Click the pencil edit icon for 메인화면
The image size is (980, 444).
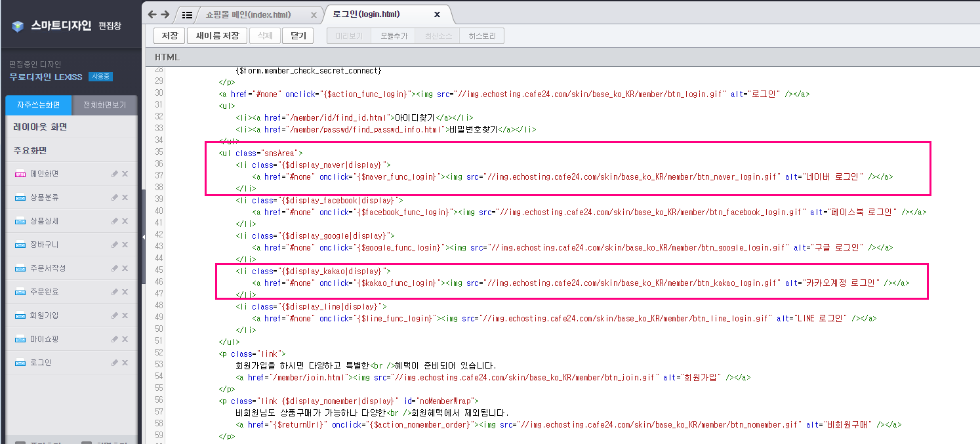[x=115, y=174]
